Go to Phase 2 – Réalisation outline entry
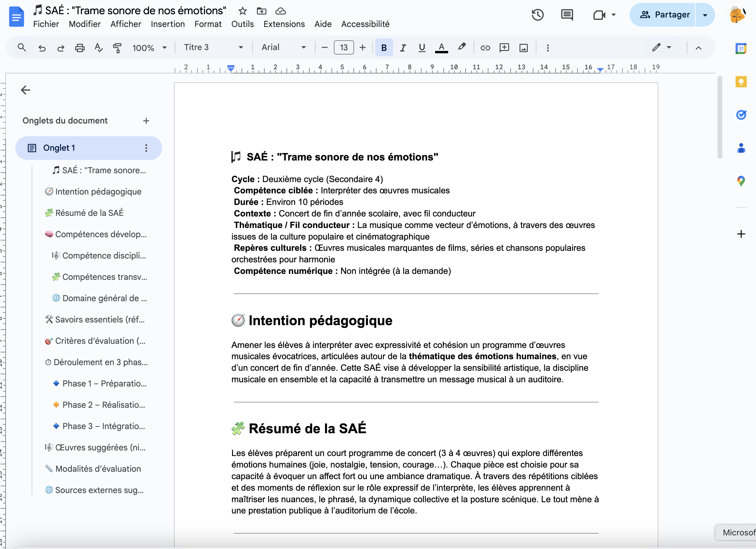 99,405
